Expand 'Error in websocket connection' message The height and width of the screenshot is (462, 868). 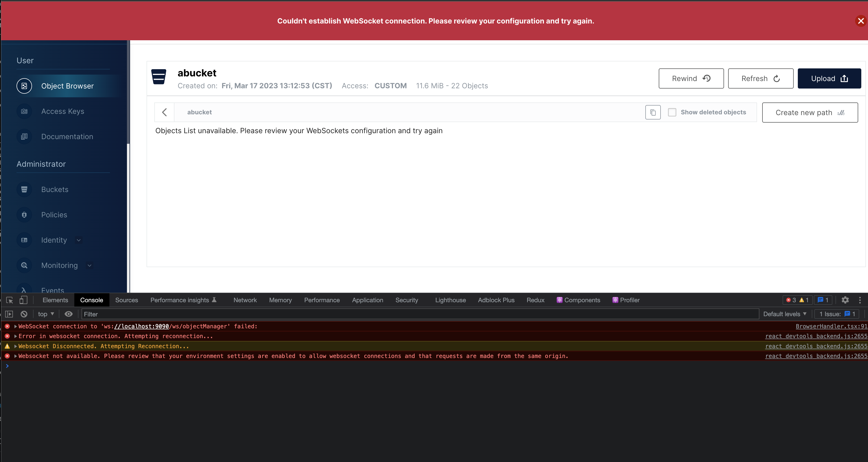[x=15, y=336]
